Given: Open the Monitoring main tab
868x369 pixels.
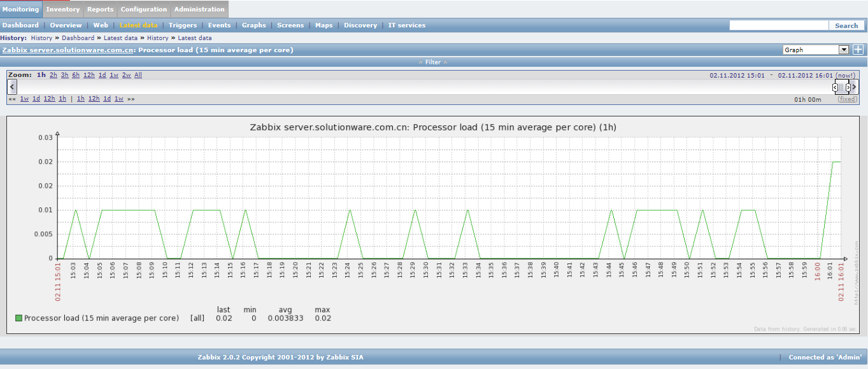Looking at the screenshot, I should click(x=21, y=10).
